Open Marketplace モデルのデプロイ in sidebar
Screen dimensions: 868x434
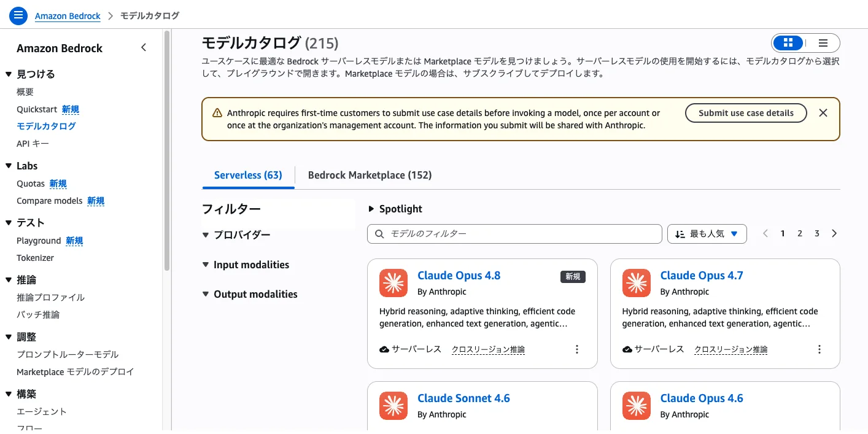75,371
